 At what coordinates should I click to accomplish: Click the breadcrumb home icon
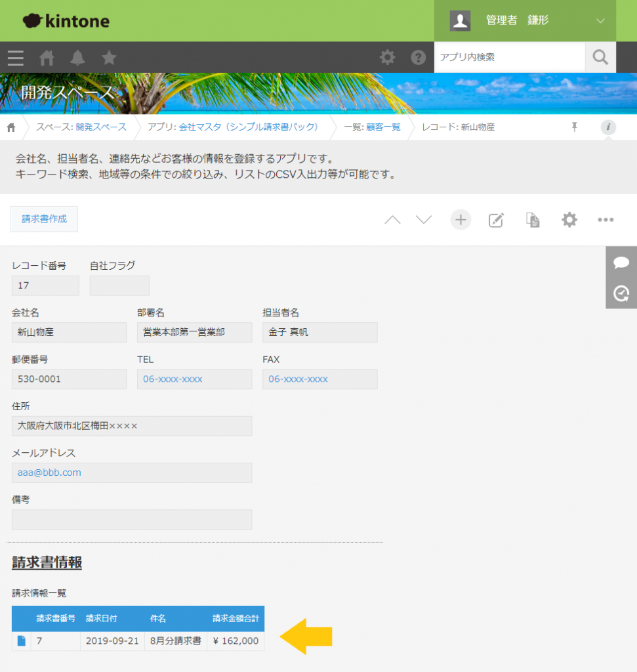[x=12, y=127]
